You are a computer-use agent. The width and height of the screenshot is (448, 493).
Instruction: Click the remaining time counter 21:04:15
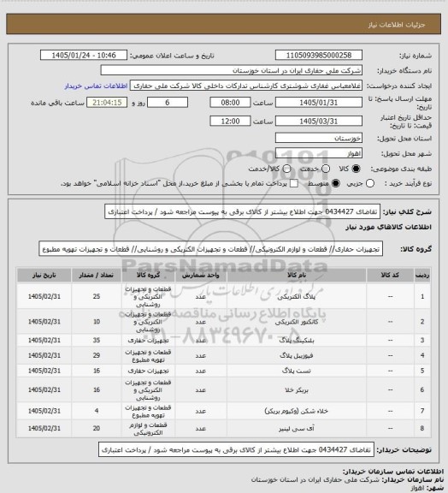[x=107, y=103]
